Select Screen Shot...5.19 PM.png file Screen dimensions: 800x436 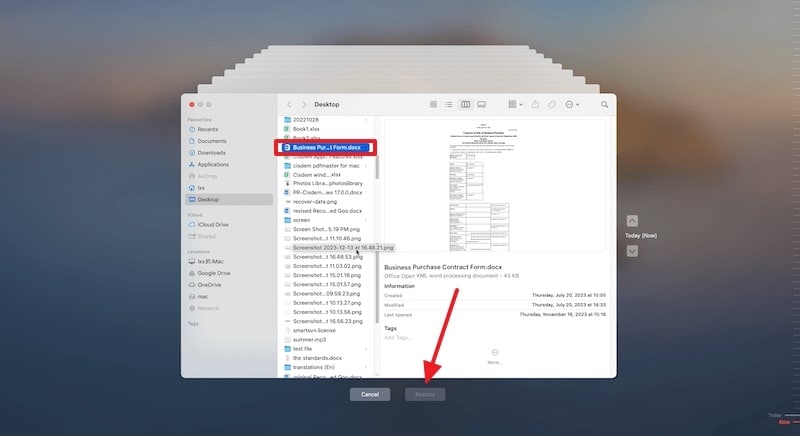click(x=326, y=229)
